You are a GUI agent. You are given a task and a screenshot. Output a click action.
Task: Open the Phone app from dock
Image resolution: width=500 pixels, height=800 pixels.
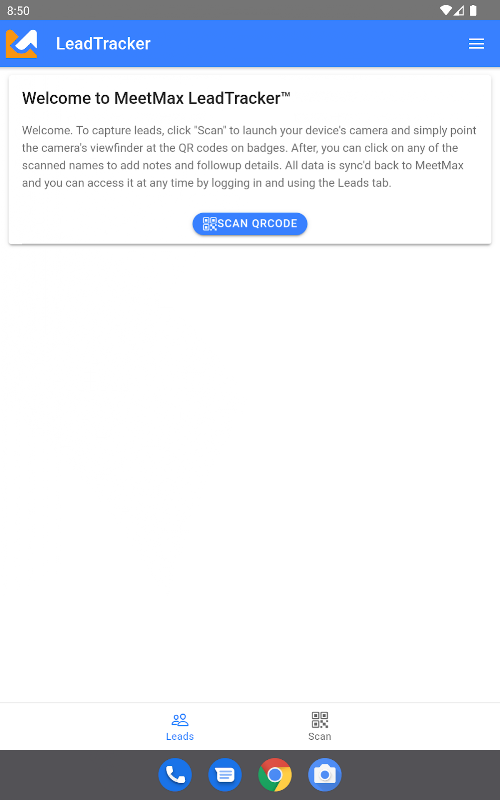pos(175,775)
